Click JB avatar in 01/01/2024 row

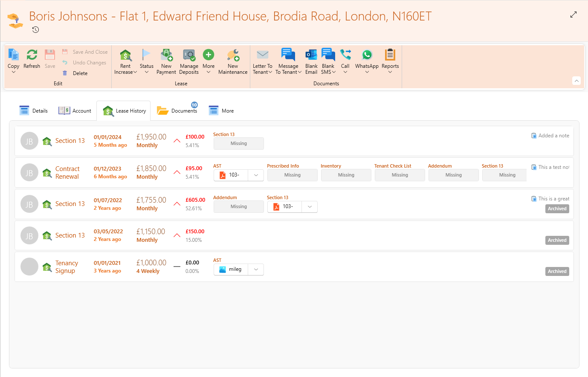pos(29,141)
